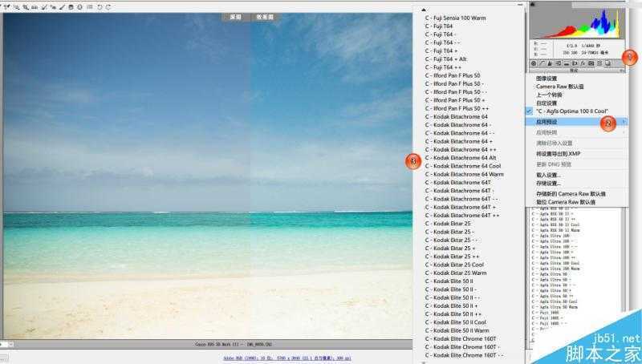Open the Preferences dialog toolbar icon
Screen dimensions: 642x364
[90, 7]
